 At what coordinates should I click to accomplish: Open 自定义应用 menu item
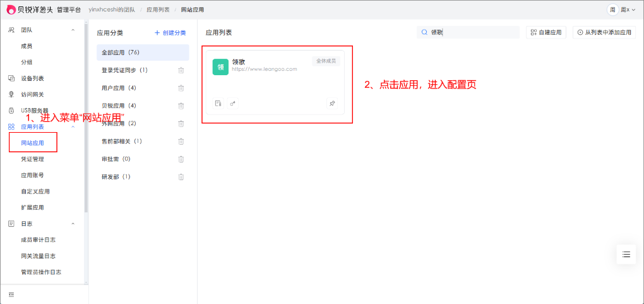[x=35, y=192]
